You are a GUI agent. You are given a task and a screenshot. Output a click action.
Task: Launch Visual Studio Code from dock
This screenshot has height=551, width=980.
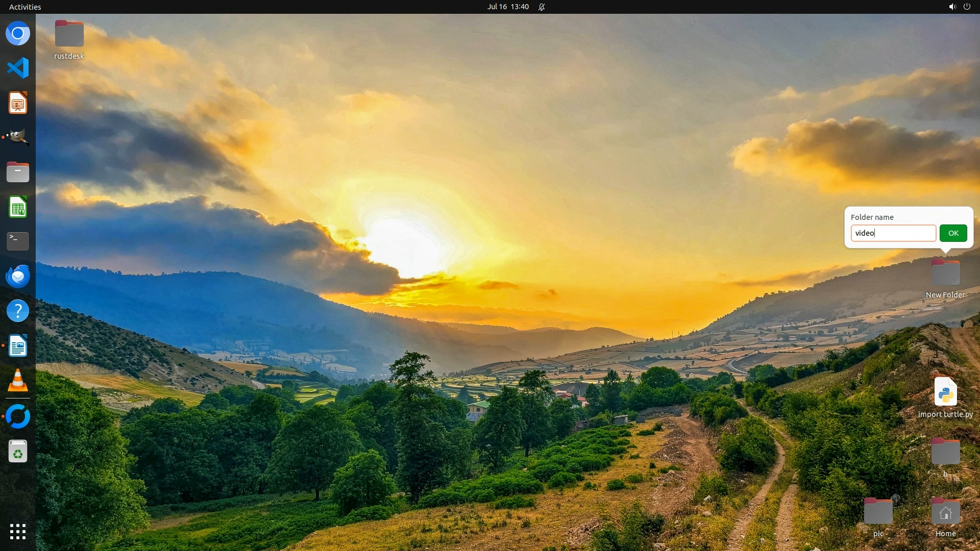click(18, 68)
